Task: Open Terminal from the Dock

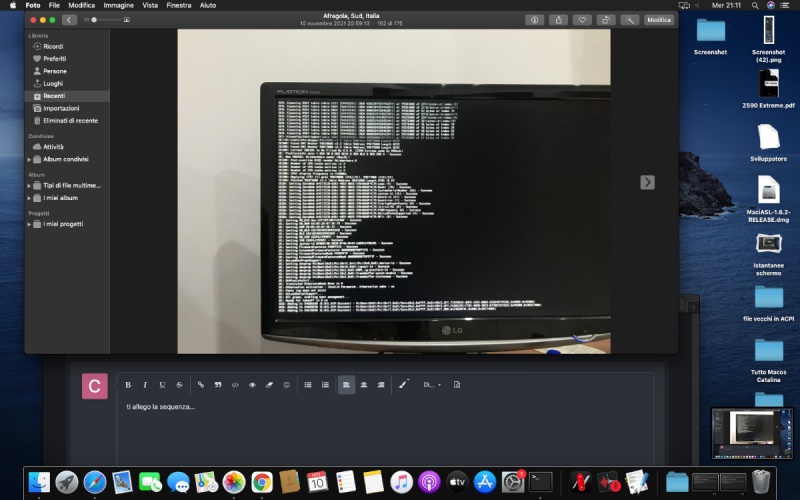Action: (540, 482)
